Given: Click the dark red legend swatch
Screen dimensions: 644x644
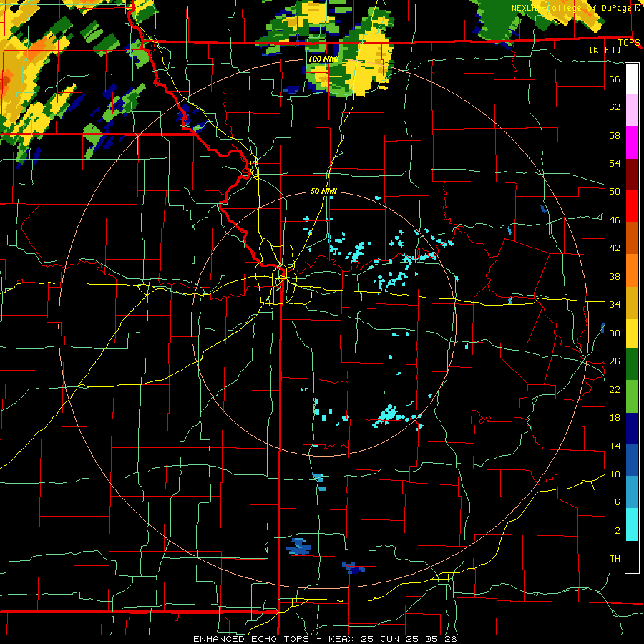Looking at the screenshot, I should 632,175.
